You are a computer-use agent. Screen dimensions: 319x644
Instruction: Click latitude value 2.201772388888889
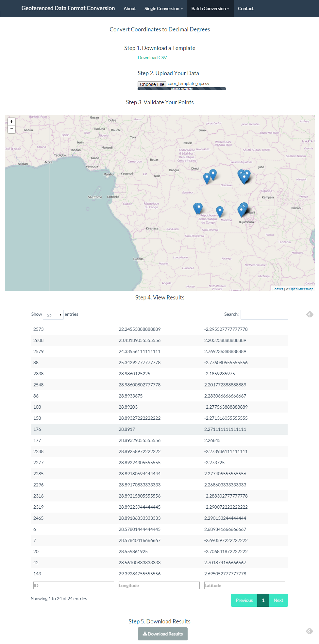point(225,385)
